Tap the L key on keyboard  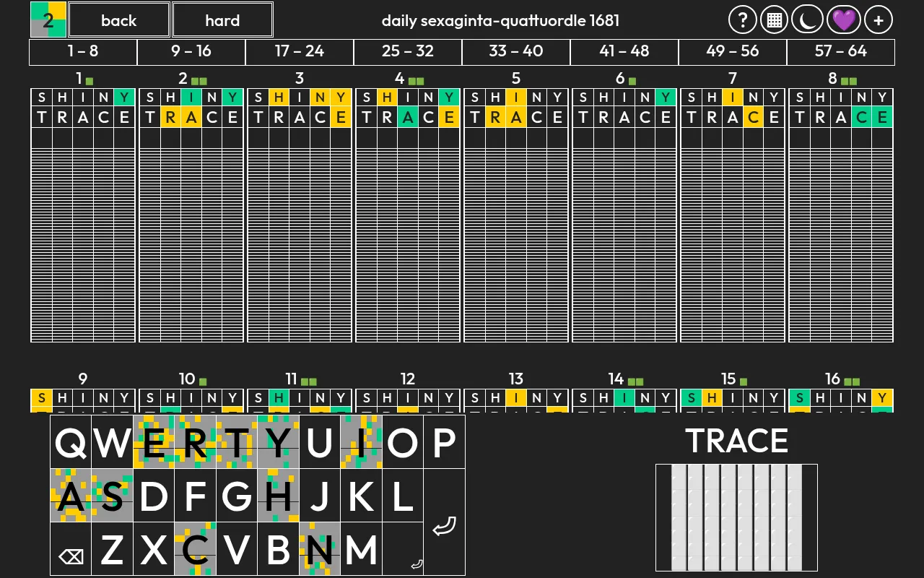pyautogui.click(x=403, y=496)
